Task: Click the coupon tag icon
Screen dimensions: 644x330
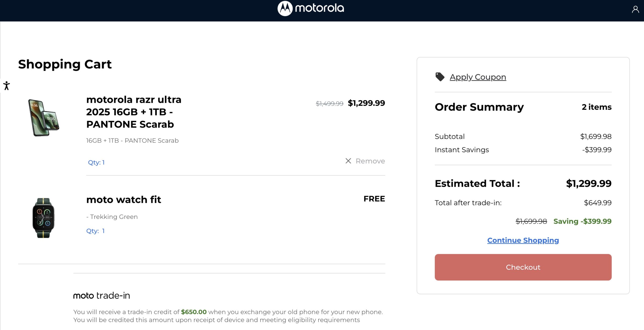Action: 440,77
